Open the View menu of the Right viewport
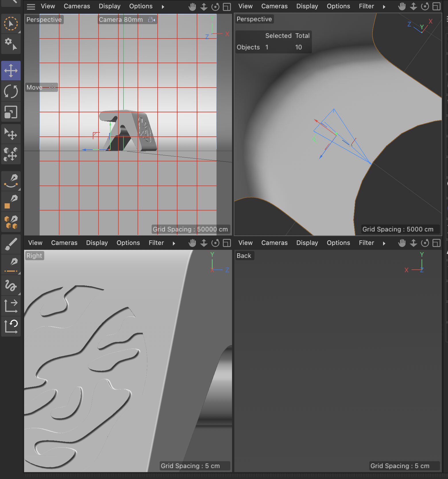Image resolution: width=448 pixels, height=479 pixels. pyautogui.click(x=35, y=243)
